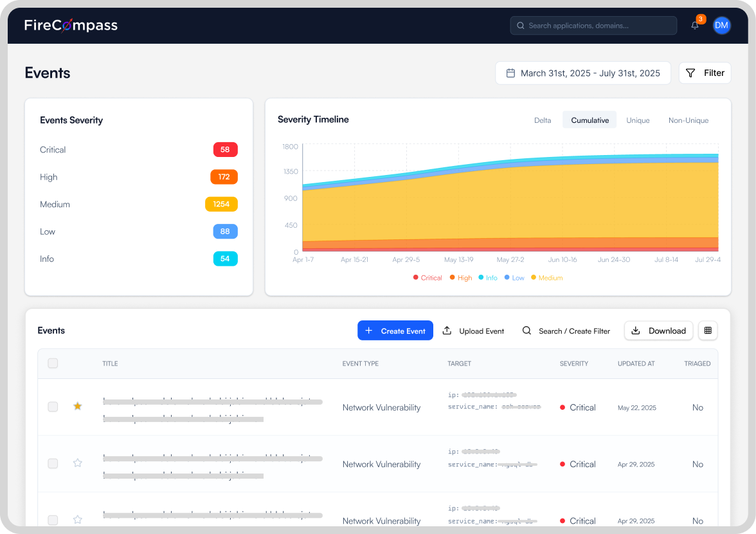Open the Filter options

point(705,73)
